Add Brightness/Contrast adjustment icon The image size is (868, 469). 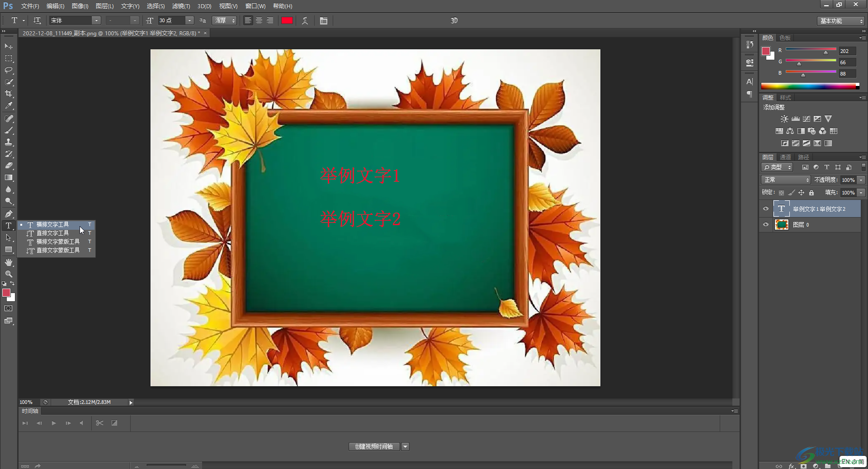click(784, 119)
